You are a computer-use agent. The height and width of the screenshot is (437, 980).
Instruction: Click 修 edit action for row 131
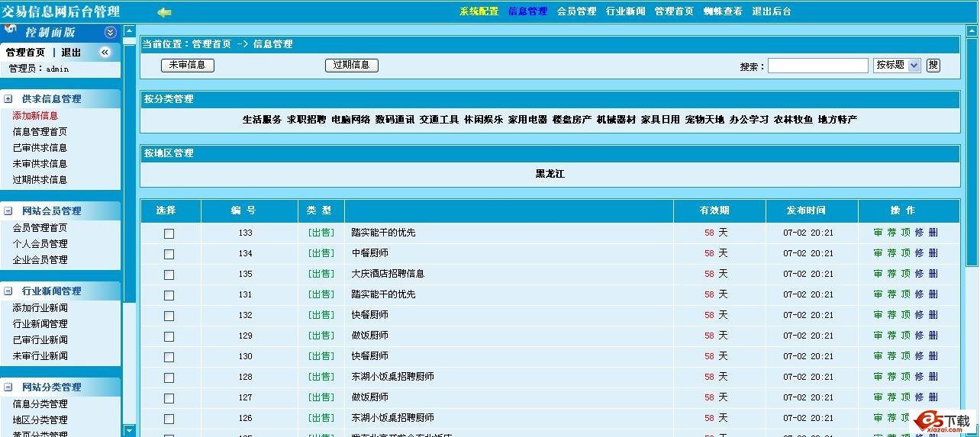(920, 294)
